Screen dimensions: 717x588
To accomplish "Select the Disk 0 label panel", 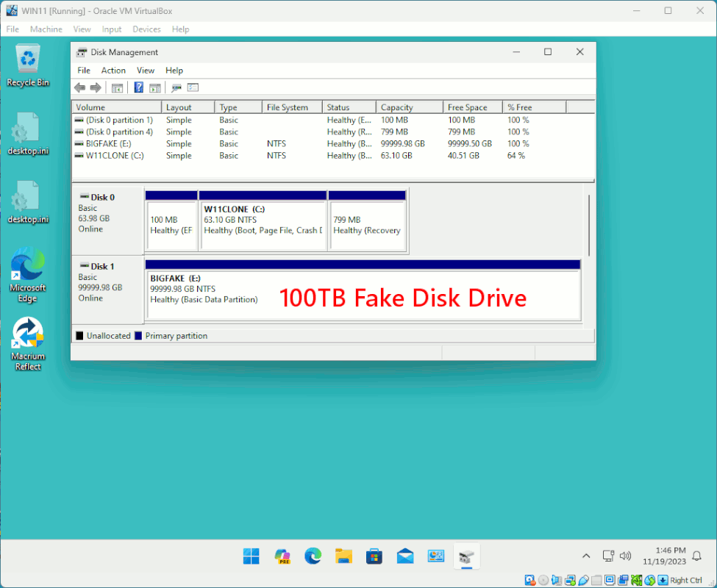I will (108, 221).
